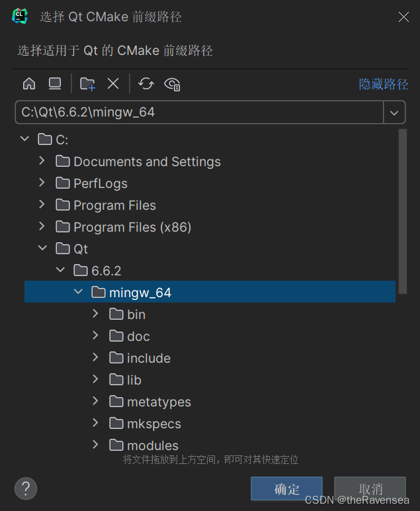
Task: Click the mingw_64 folder icon
Action: click(x=99, y=293)
